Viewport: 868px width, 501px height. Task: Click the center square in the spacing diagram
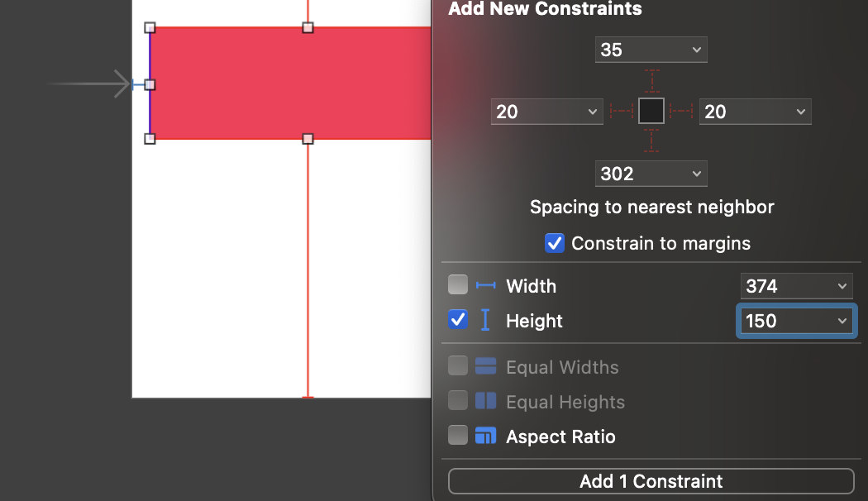click(651, 111)
